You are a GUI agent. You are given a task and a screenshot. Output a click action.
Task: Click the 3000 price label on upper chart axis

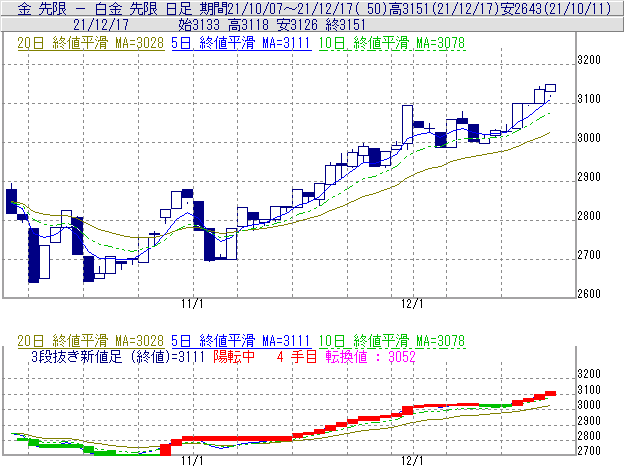pos(589,138)
